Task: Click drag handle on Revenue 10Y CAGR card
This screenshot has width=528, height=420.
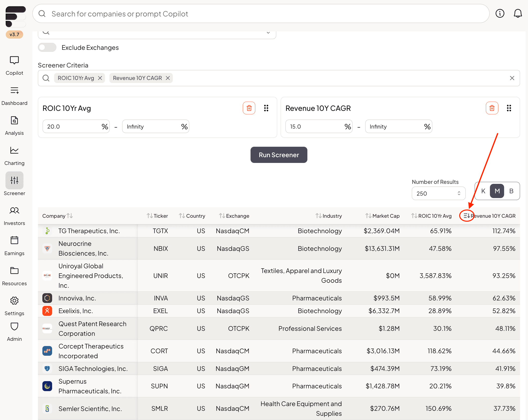Action: tap(509, 108)
